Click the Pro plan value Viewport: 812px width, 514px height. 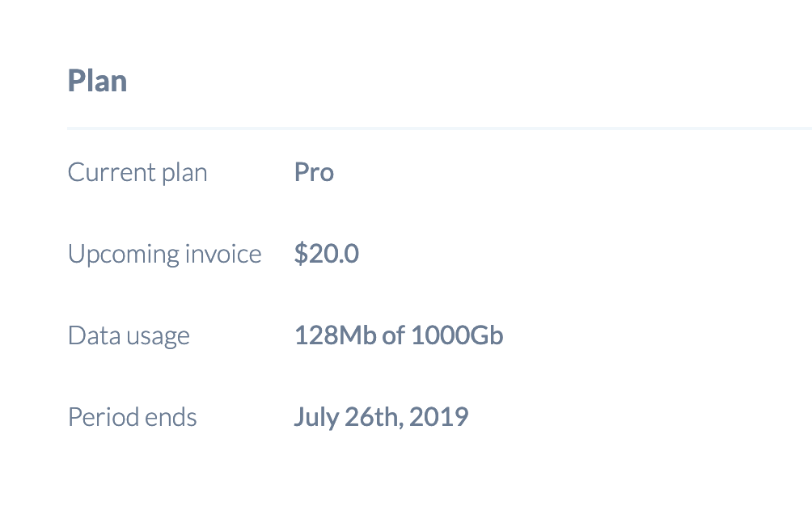(x=314, y=172)
